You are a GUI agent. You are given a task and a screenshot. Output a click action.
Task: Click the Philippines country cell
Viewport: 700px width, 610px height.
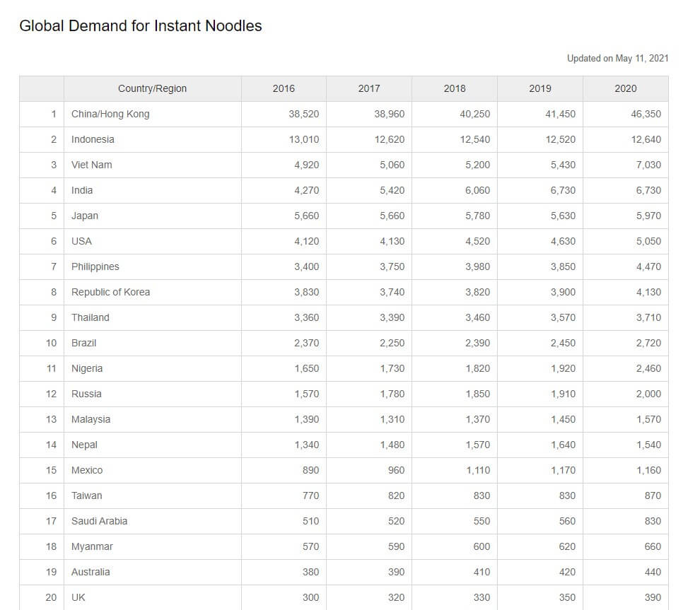152,267
